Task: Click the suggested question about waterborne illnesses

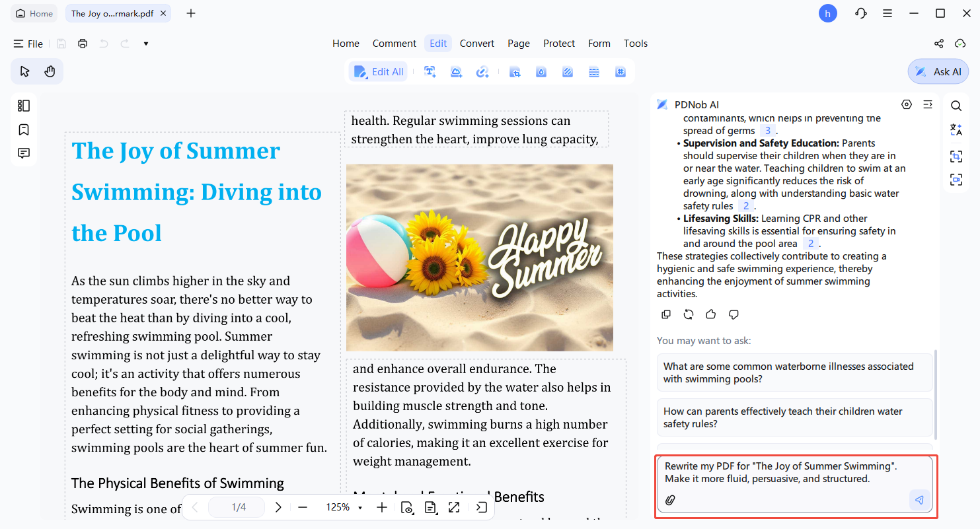Action: pos(794,372)
